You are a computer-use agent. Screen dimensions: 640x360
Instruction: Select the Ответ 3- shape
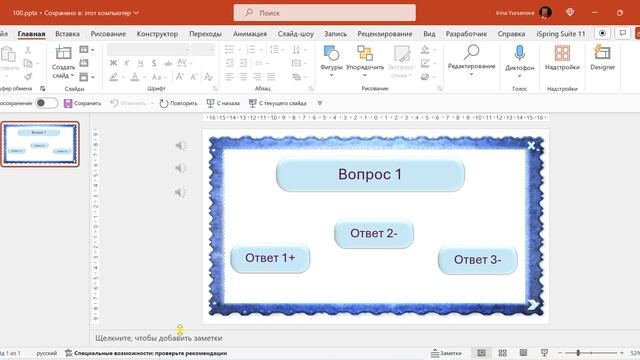(478, 260)
